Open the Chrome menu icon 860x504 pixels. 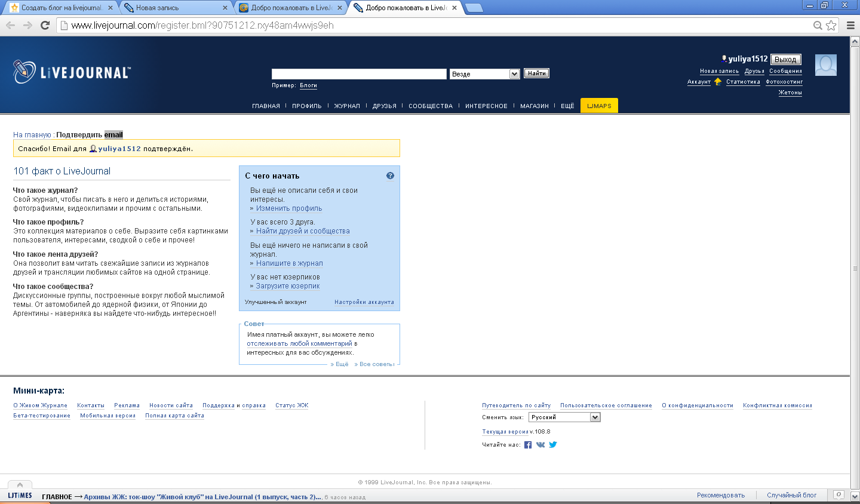click(x=850, y=25)
